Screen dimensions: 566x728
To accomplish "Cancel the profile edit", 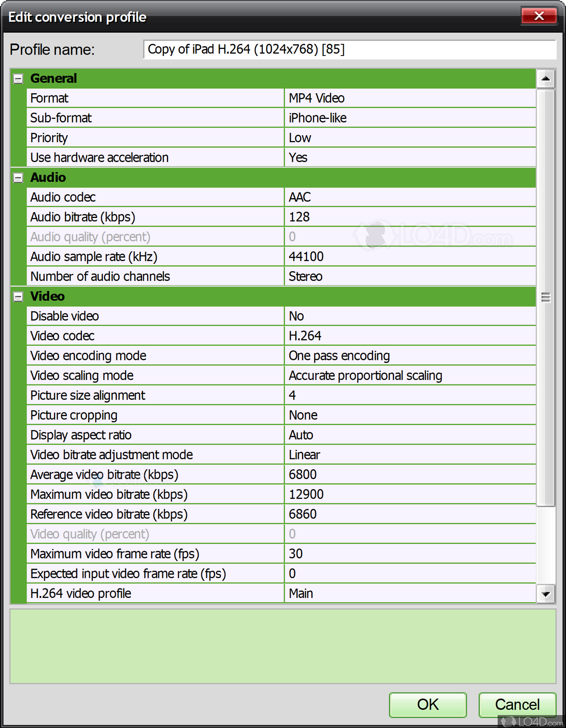I will click(517, 705).
